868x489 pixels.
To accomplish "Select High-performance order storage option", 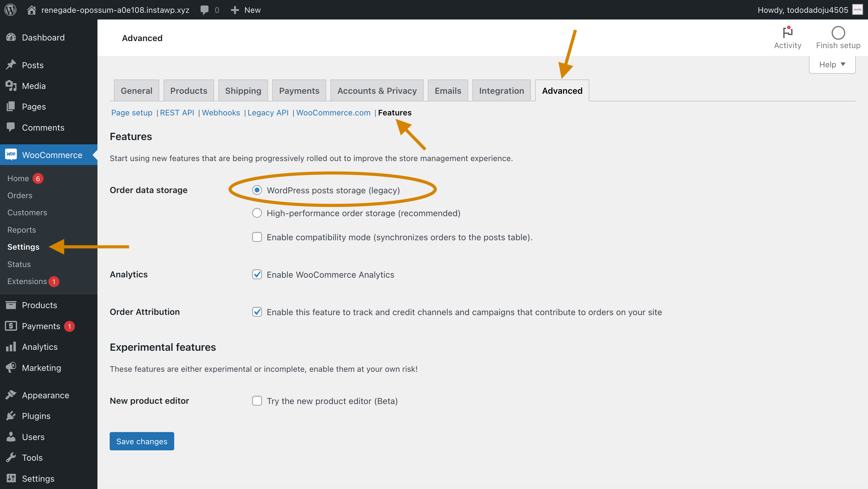I will coord(257,213).
